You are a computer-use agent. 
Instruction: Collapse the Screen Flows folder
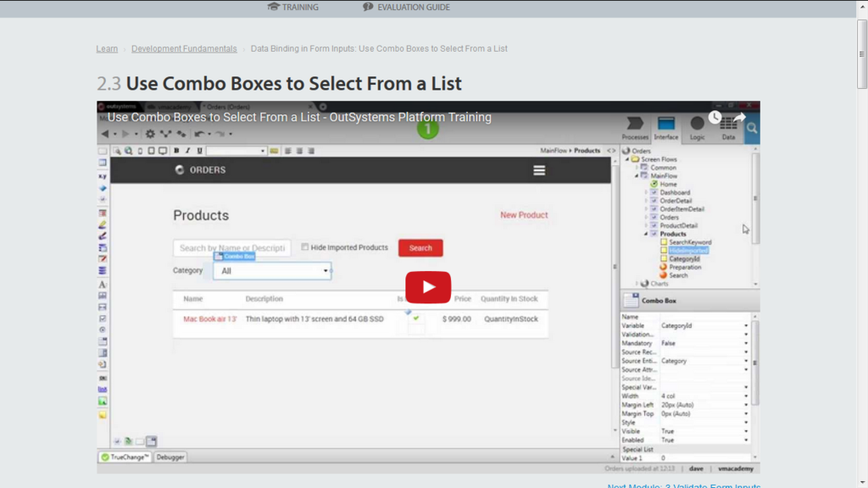(x=628, y=159)
